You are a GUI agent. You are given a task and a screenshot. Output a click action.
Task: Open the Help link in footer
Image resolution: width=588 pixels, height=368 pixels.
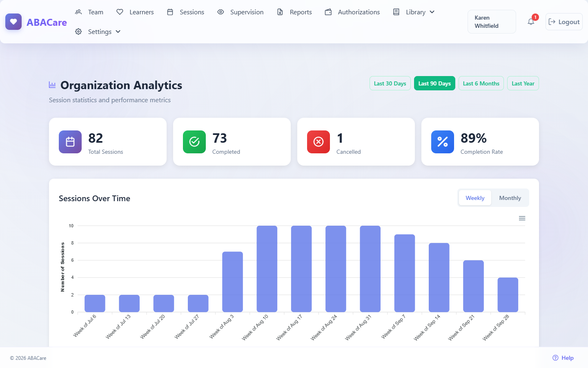[x=563, y=358]
